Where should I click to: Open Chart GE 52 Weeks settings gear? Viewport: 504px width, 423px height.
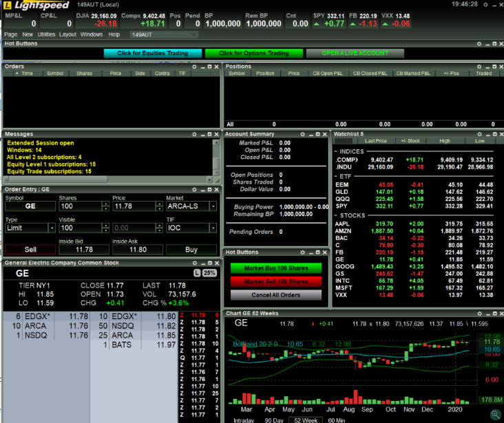pos(480,314)
